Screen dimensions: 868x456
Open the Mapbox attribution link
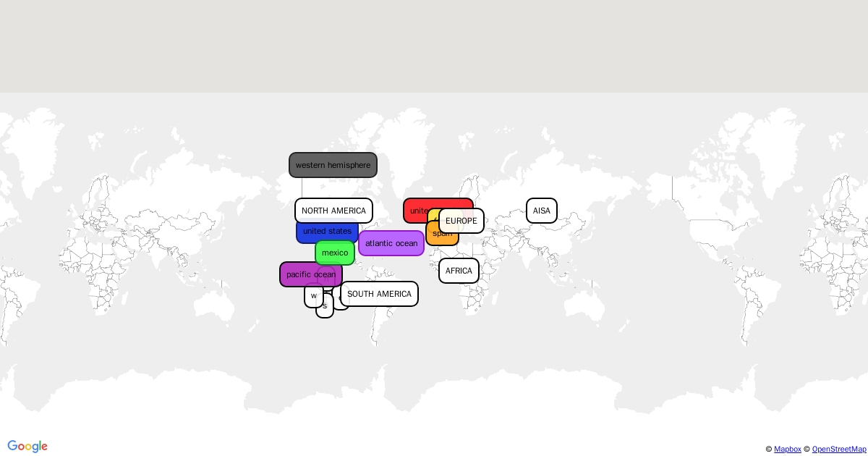787,449
